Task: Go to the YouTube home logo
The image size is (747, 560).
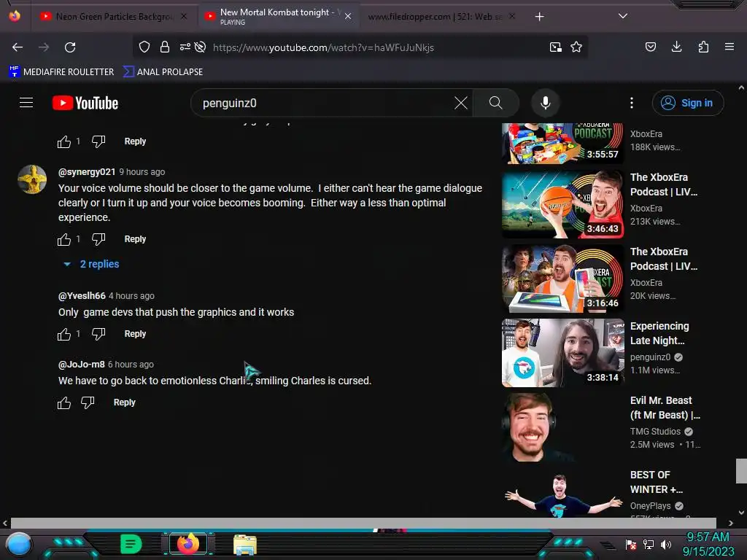Action: coord(85,103)
